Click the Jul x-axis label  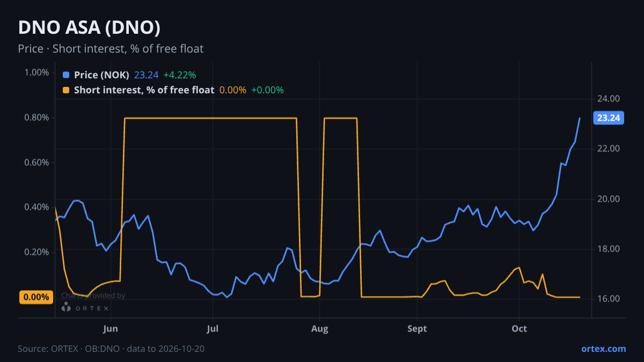pyautogui.click(x=213, y=329)
